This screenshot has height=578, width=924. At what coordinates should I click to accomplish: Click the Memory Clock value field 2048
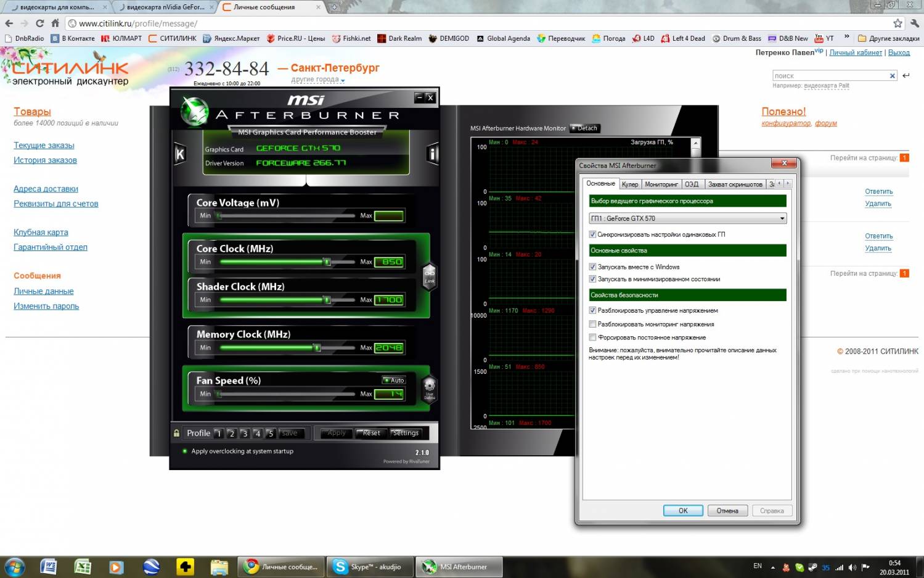[x=389, y=348]
